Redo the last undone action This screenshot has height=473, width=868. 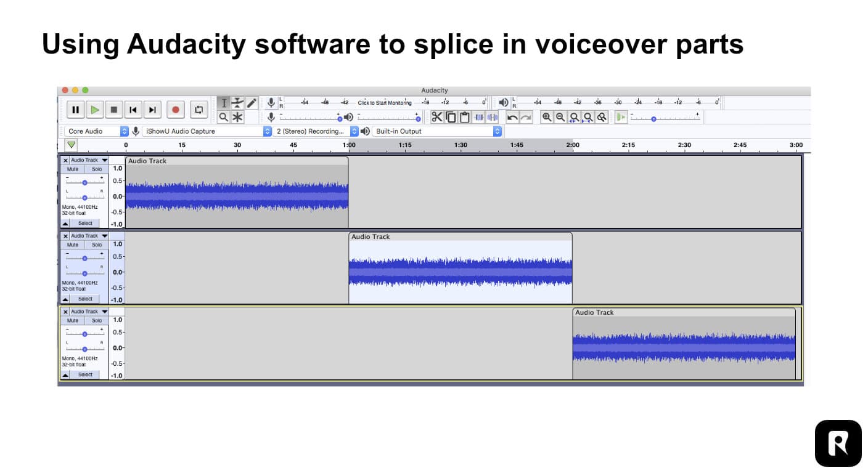(x=526, y=117)
